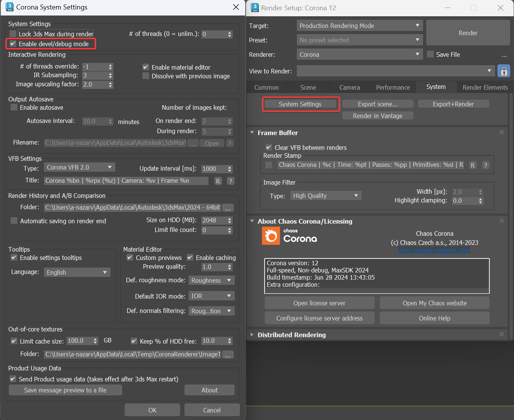Switch to the Common tab
514x420 pixels.
(266, 87)
